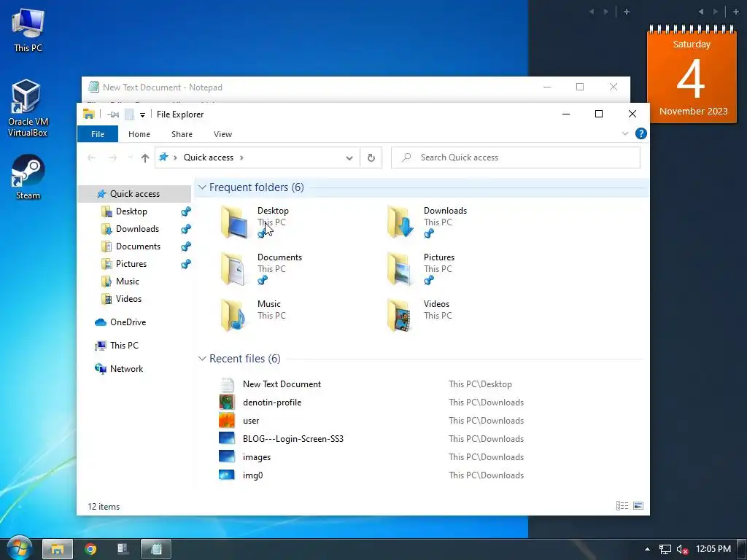Screen dimensions: 747x560
Task: Open Desktop folder in Frequent folders
Action: coord(255,222)
